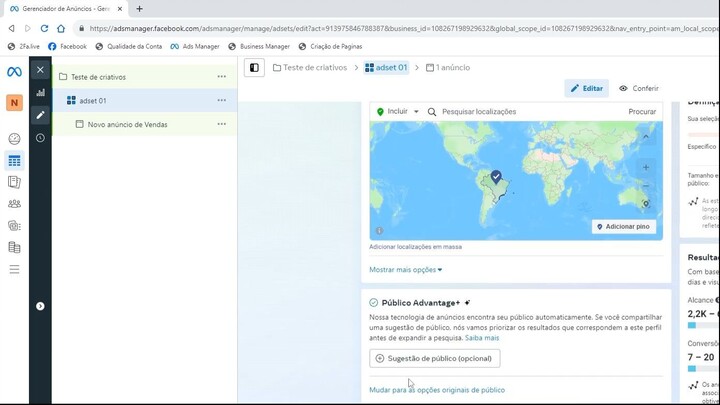This screenshot has height=405, width=720.
Task: Select adset 01 in the tree
Action: point(145,101)
